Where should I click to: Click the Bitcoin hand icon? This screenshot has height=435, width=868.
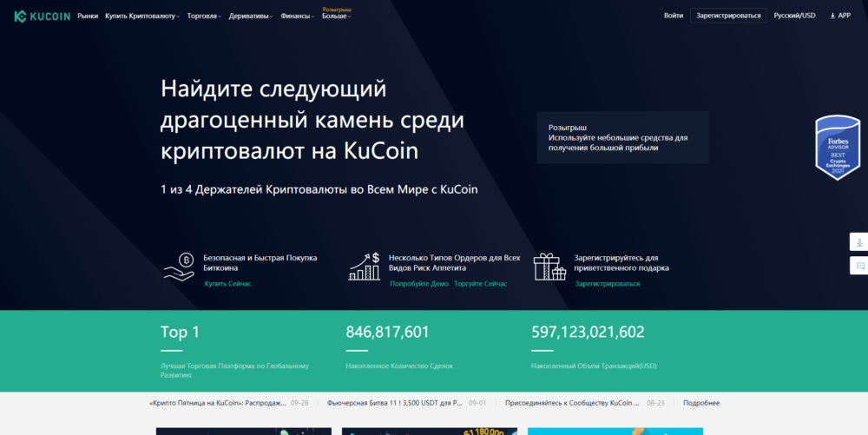[179, 266]
